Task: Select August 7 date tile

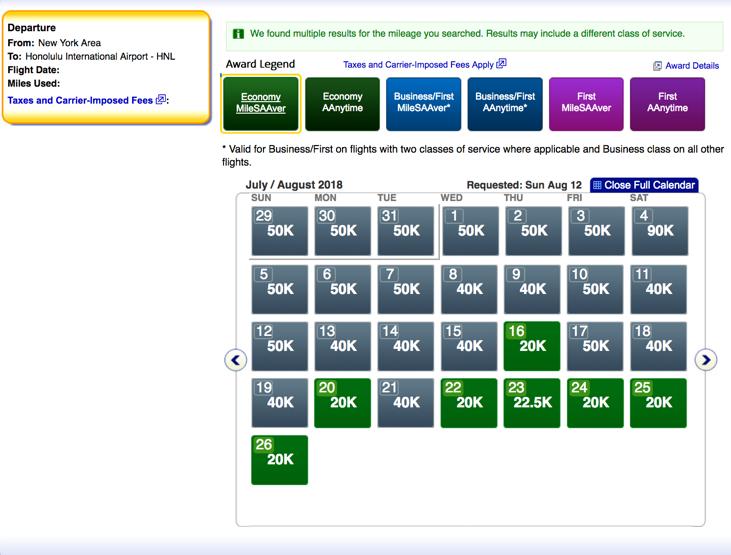Action: [x=406, y=289]
